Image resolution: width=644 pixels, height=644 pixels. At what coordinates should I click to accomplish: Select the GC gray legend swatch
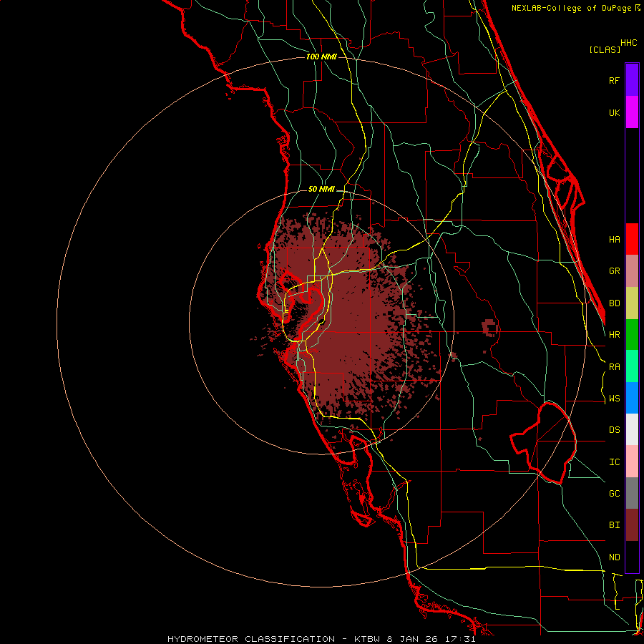click(632, 493)
